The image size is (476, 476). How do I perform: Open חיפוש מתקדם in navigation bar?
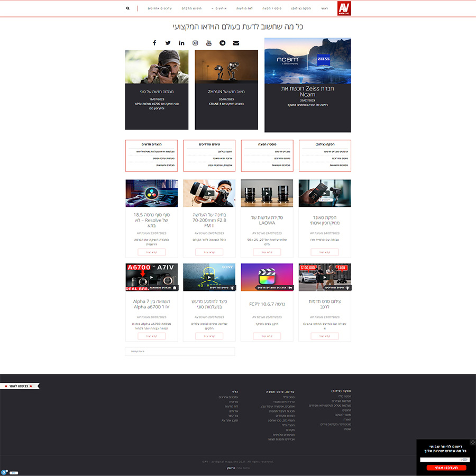pyautogui.click(x=192, y=8)
